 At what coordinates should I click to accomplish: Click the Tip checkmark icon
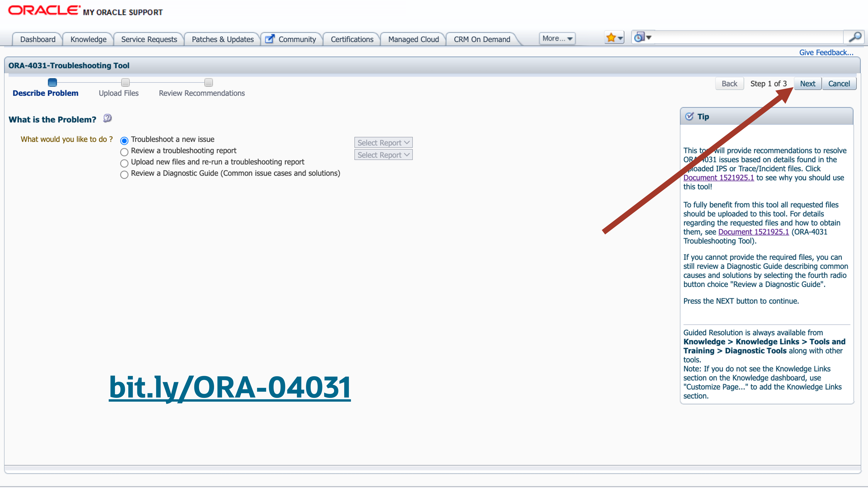[x=689, y=116]
